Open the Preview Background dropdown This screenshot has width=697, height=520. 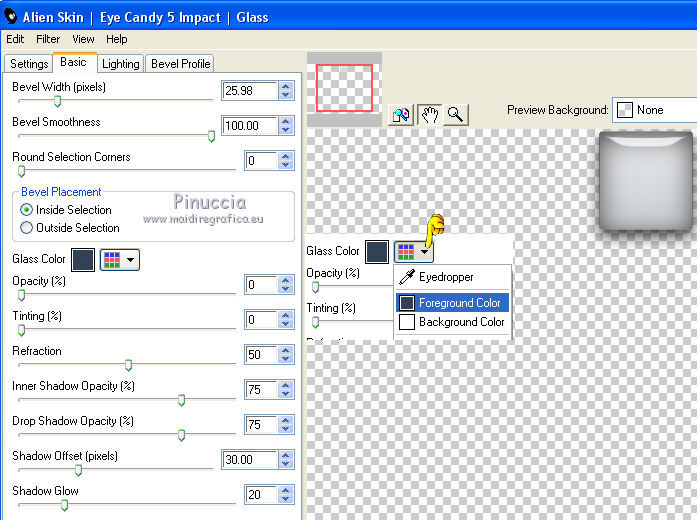(x=654, y=110)
